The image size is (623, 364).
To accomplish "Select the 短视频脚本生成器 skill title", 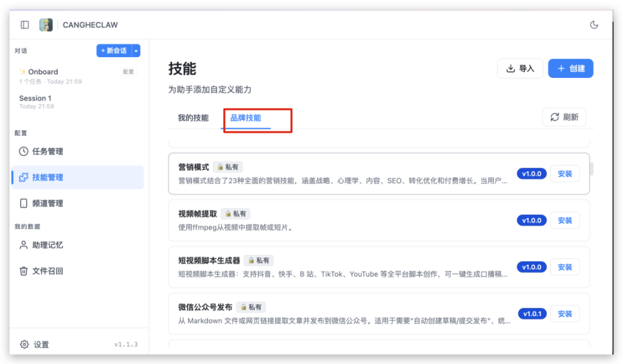I will 209,261.
